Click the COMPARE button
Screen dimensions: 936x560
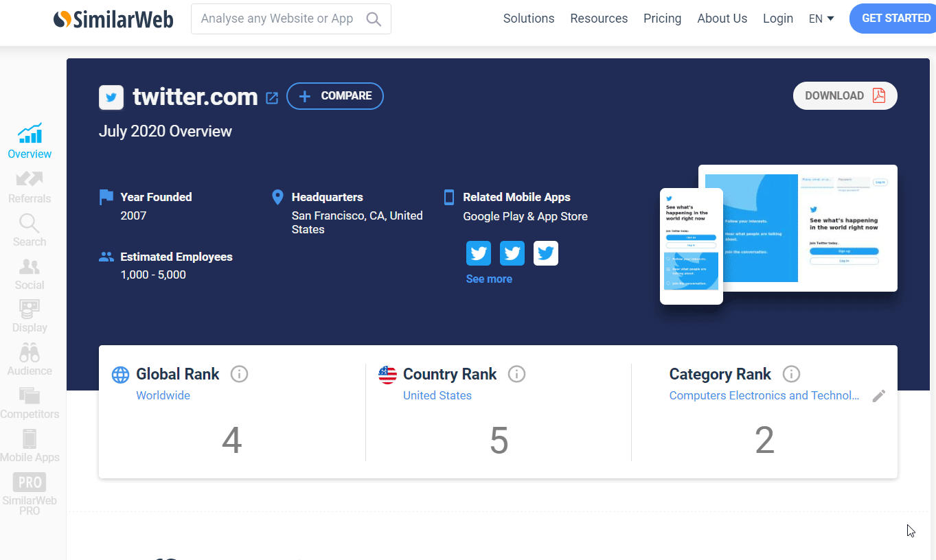pyautogui.click(x=335, y=96)
